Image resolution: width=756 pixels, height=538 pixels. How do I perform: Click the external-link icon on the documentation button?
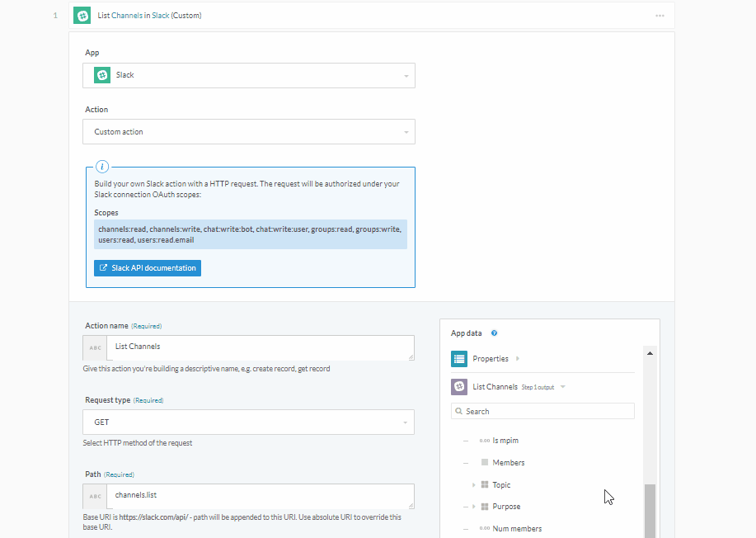click(x=104, y=267)
